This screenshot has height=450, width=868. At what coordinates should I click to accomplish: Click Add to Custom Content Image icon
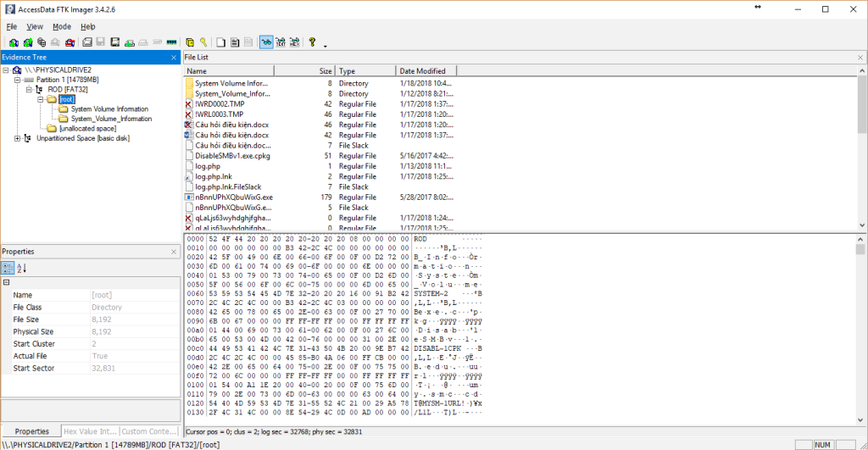click(129, 42)
